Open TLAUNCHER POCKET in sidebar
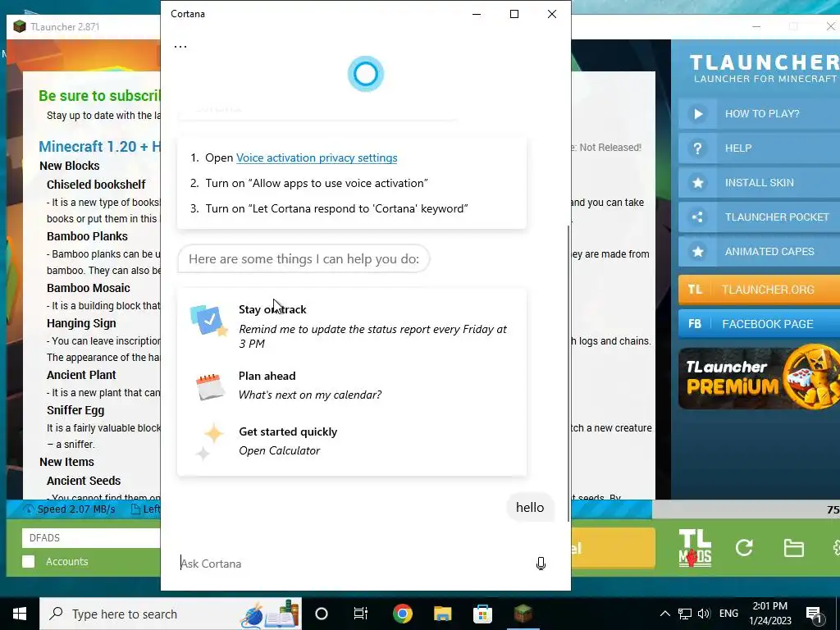Screen dimensions: 840x630 [x=759, y=217]
